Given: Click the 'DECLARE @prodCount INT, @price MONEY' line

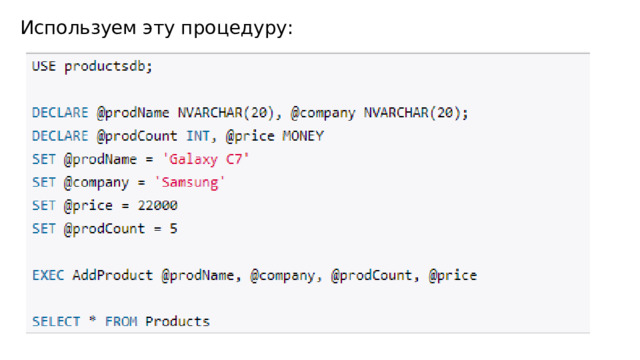Looking at the screenshot, I should click(178, 136).
